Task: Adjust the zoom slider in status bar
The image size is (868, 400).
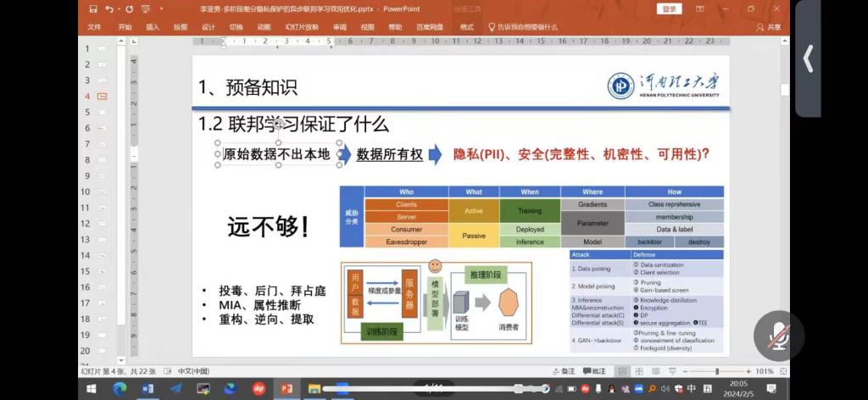Action: point(716,371)
